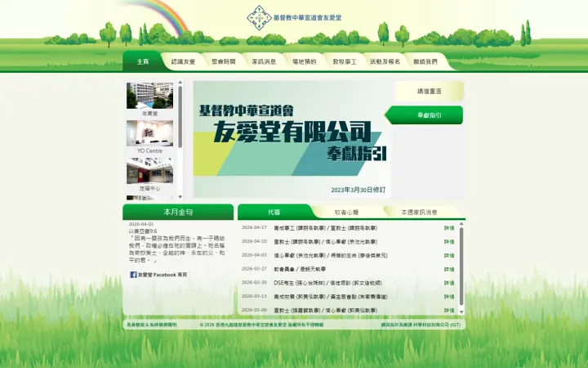The image size is (588, 368).
Task: Click the church logo emblem in header
Action: pos(259,18)
